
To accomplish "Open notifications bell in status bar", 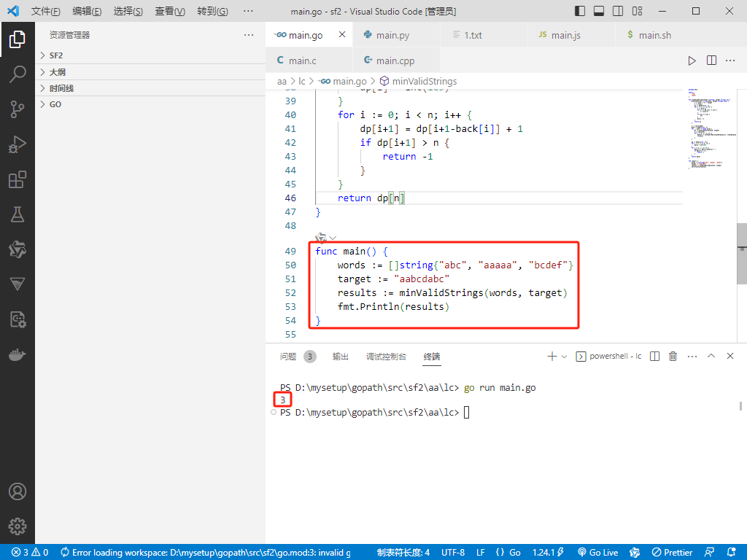I will 732,553.
